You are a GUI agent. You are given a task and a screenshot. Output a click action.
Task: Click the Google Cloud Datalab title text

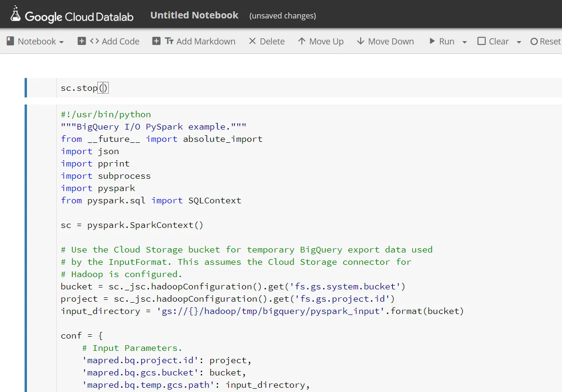[x=79, y=17]
